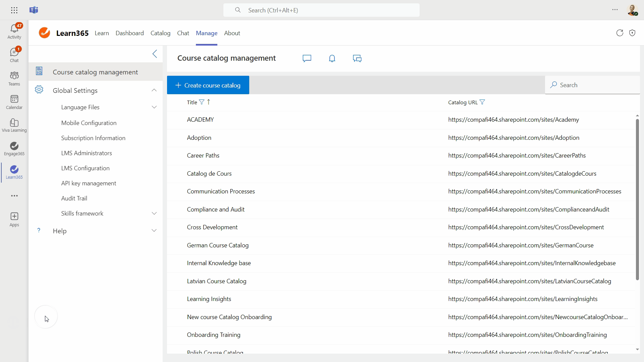Open Compliance and Audit catalog
Image resolution: width=644 pixels, height=362 pixels.
(x=401, y=209)
